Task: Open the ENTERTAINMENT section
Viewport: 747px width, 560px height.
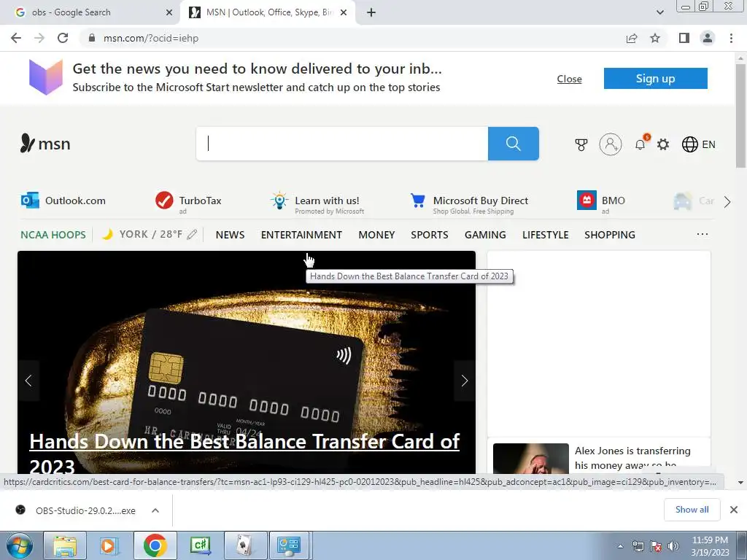Action: [x=301, y=235]
